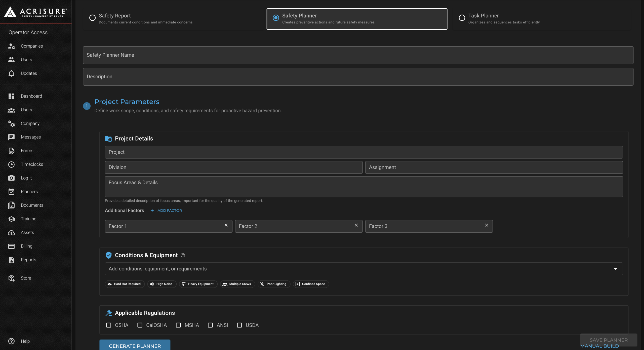644x350 pixels.
Task: Tick the USDA checkbox
Action: click(239, 325)
